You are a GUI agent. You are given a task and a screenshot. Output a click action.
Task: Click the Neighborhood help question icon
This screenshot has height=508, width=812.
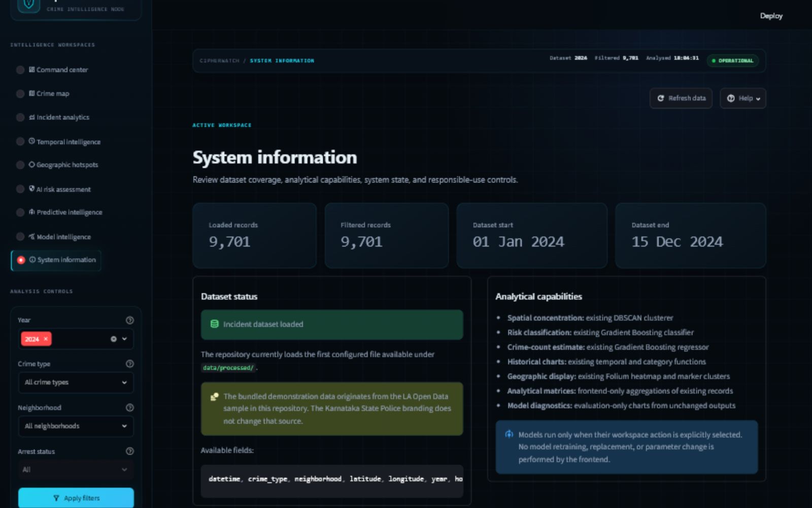tap(130, 407)
